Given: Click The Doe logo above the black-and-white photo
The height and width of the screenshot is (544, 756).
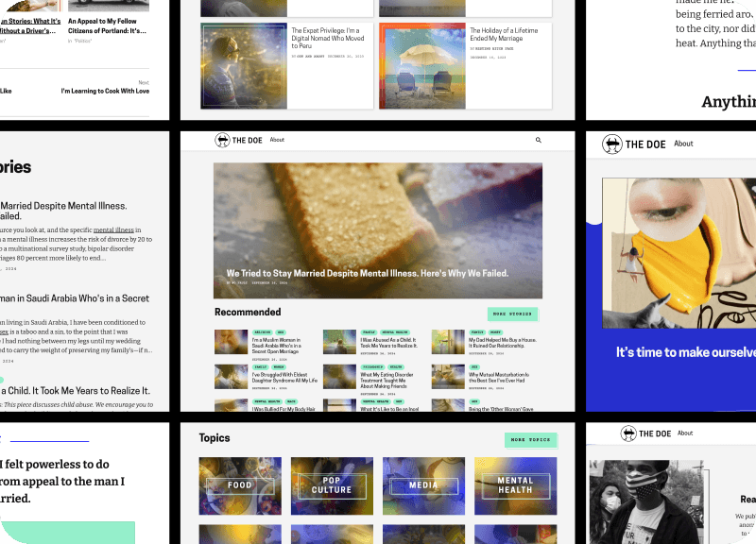Looking at the screenshot, I should (x=645, y=433).
